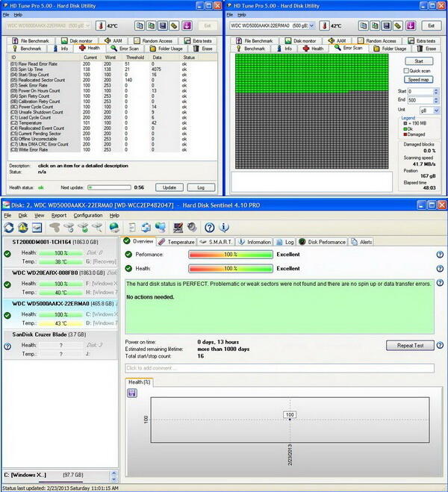Viewport: 448px width, 492px height.
Task: Select the WDC WD20EARX-008FB0 disk in the list
Action: click(60, 283)
